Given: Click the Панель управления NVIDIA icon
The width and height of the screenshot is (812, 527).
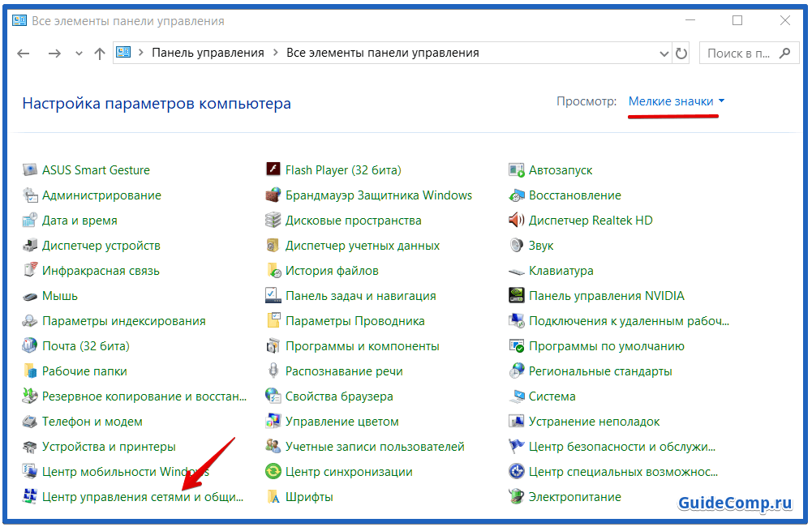Looking at the screenshot, I should pyautogui.click(x=517, y=296).
